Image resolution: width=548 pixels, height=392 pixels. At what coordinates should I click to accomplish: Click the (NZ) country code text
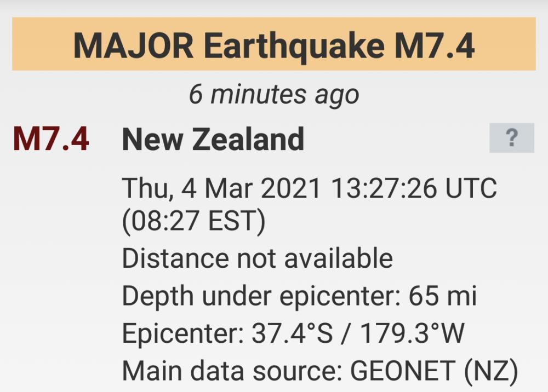(x=491, y=371)
